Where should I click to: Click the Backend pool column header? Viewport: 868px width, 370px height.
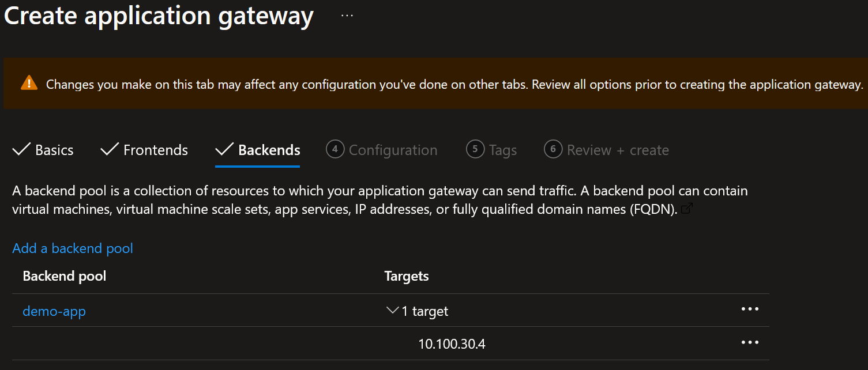coord(65,276)
